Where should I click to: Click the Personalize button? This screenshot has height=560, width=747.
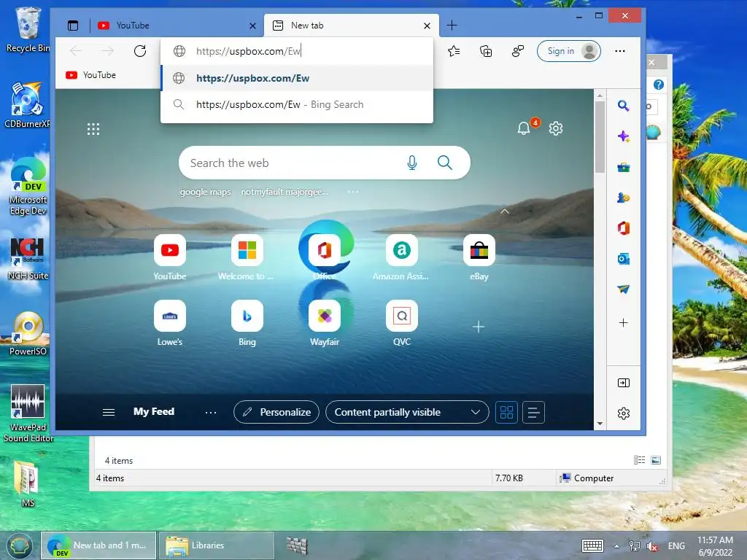click(x=276, y=413)
